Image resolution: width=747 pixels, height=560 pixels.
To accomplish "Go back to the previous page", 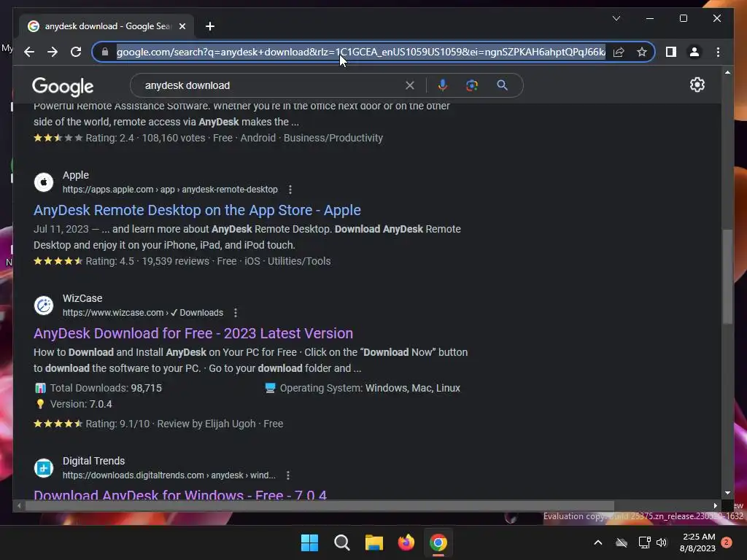I will click(x=29, y=52).
